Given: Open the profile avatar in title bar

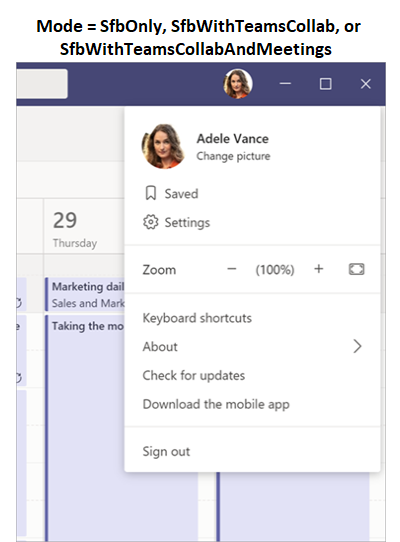Looking at the screenshot, I should [238, 84].
